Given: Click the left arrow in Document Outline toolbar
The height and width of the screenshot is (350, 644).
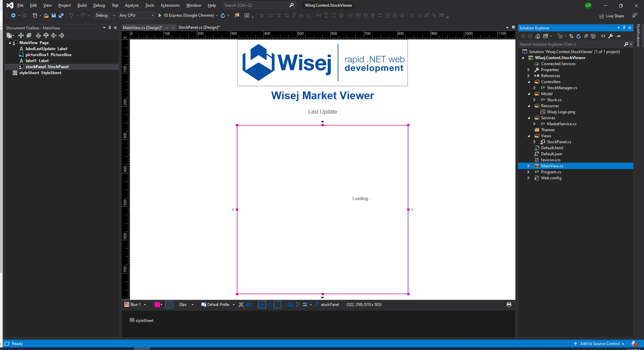Looking at the screenshot, I should click(x=54, y=35).
